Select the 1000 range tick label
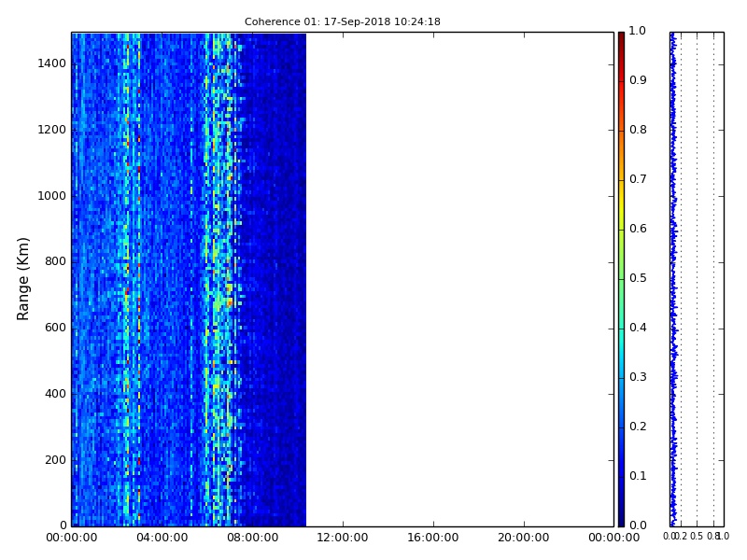 tap(52, 196)
